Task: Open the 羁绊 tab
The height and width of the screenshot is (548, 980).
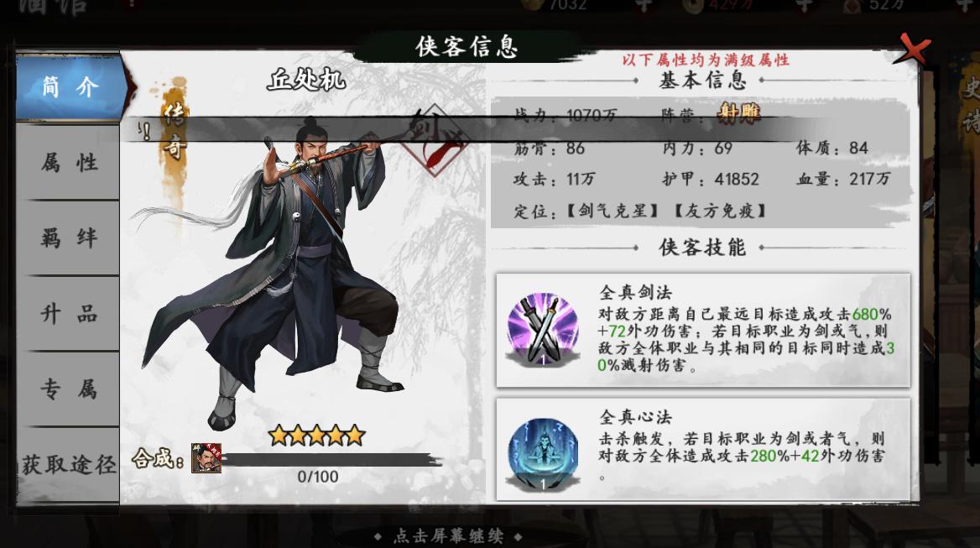Action: tap(70, 238)
